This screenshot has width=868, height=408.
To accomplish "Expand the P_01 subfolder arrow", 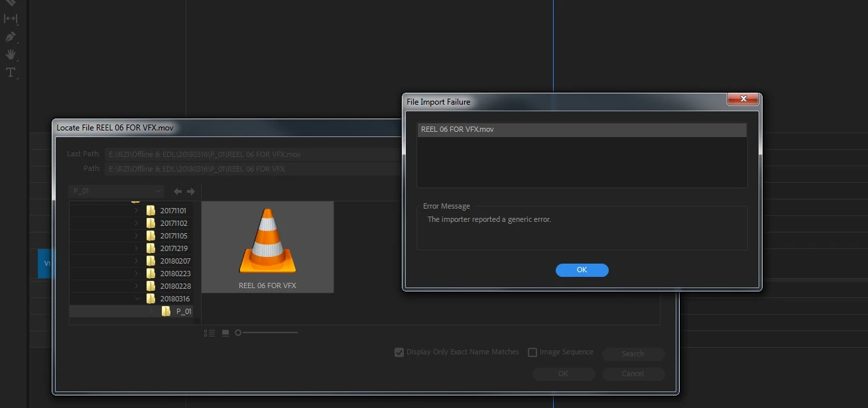I will point(152,311).
